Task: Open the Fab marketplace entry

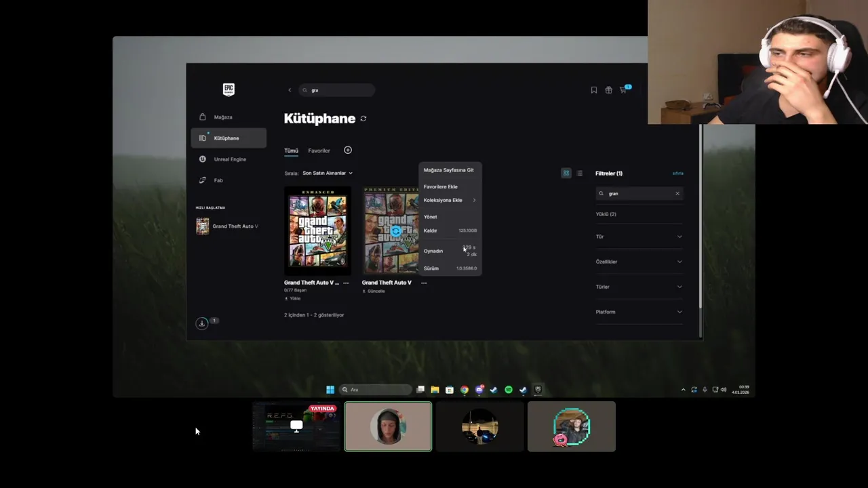Action: tap(229, 180)
